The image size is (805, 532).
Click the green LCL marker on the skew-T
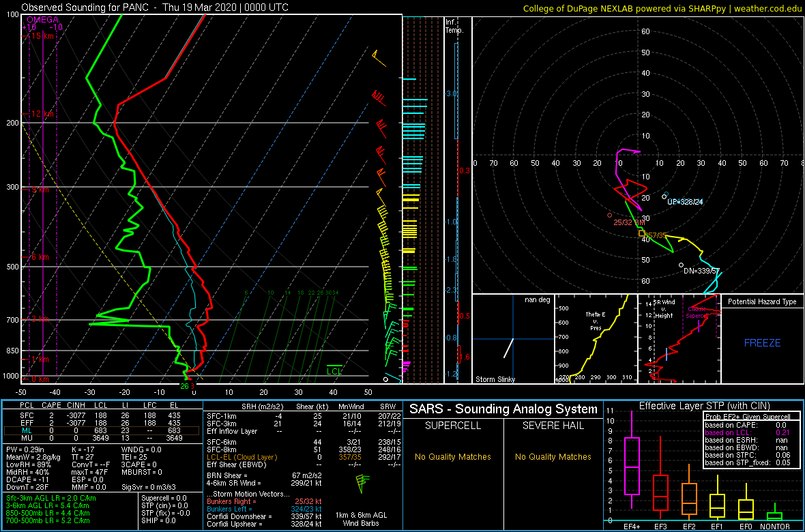point(335,370)
